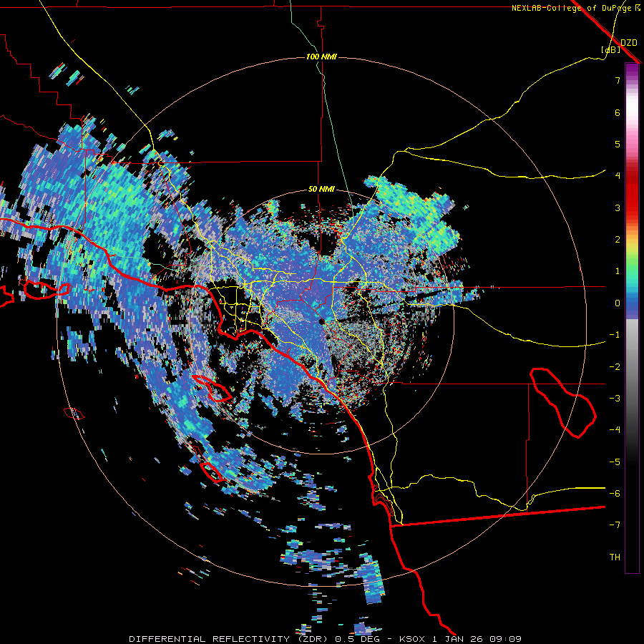Click the 100 NMI range ring label
Image resolution: width=644 pixels, height=644 pixels.
[321, 57]
